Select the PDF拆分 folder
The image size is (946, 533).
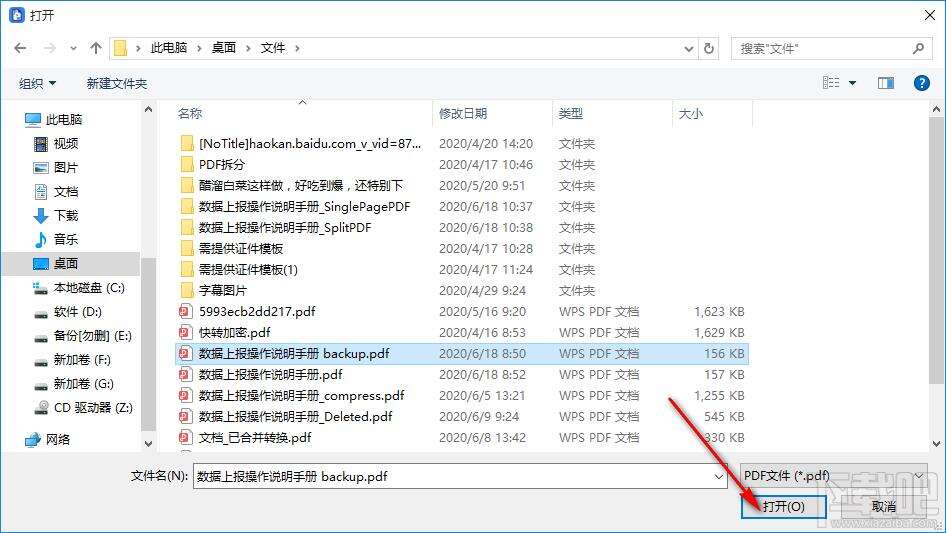222,165
